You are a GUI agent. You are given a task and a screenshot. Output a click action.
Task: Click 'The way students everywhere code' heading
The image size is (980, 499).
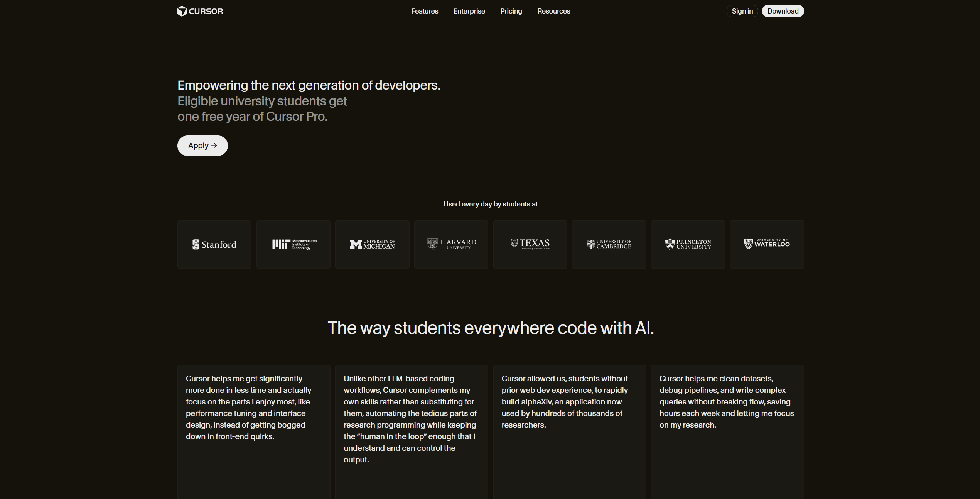pos(491,328)
